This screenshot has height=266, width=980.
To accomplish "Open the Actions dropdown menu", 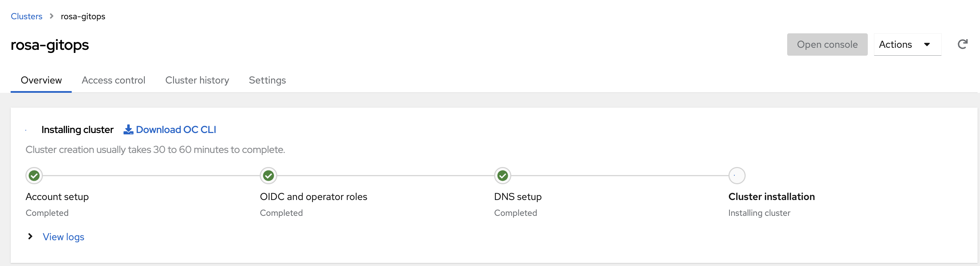I will point(907,44).
